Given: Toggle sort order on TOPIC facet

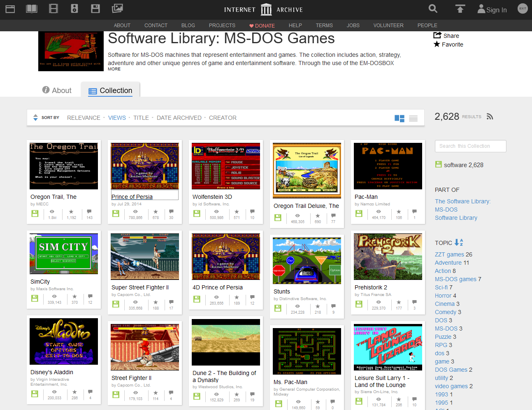Looking at the screenshot, I should pyautogui.click(x=458, y=243).
